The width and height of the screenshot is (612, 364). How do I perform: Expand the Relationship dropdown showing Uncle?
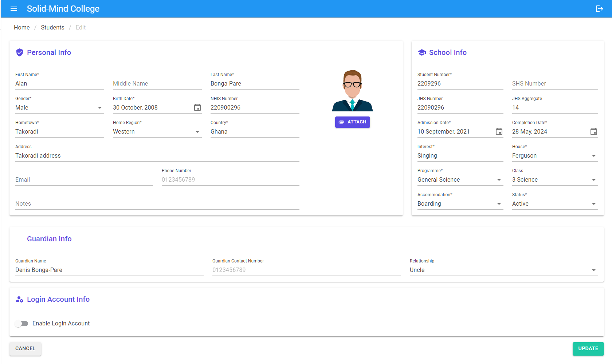point(504,270)
